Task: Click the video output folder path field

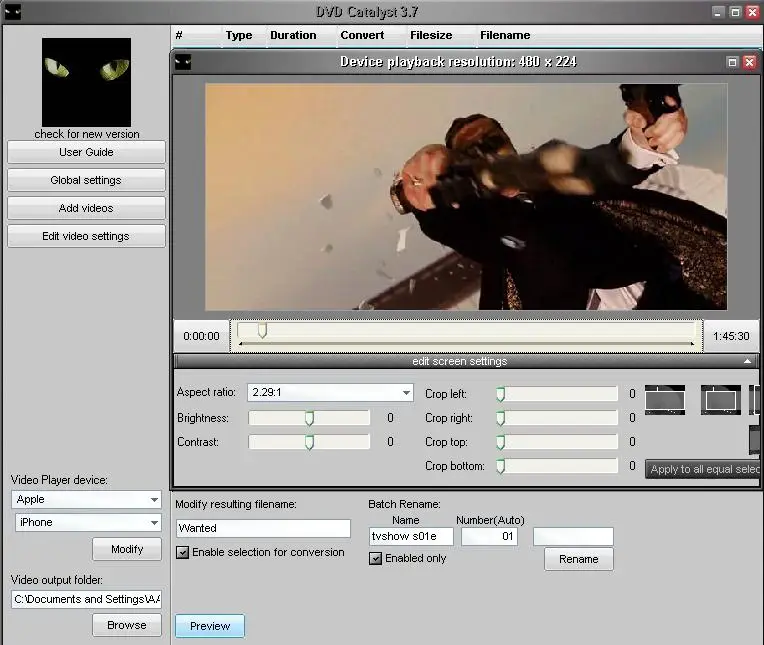Action: point(86,599)
